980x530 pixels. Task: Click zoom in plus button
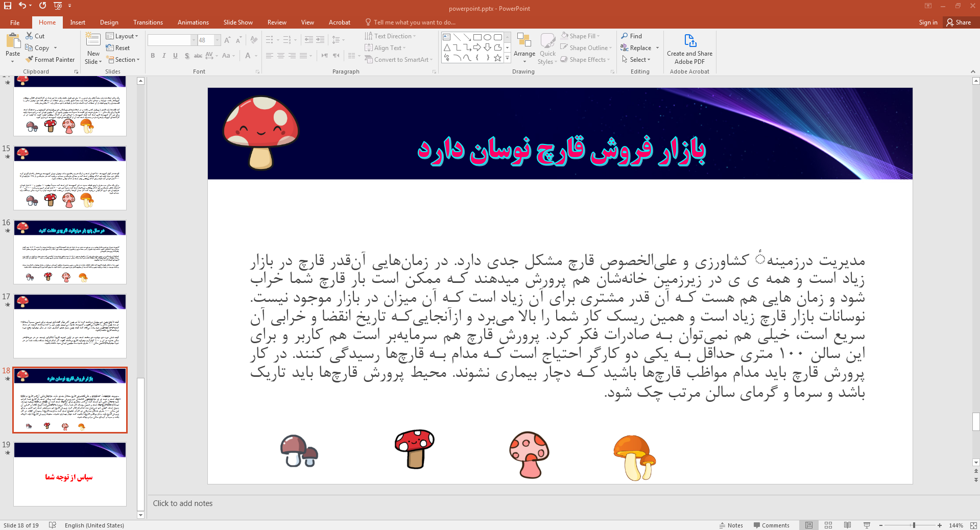click(x=940, y=525)
